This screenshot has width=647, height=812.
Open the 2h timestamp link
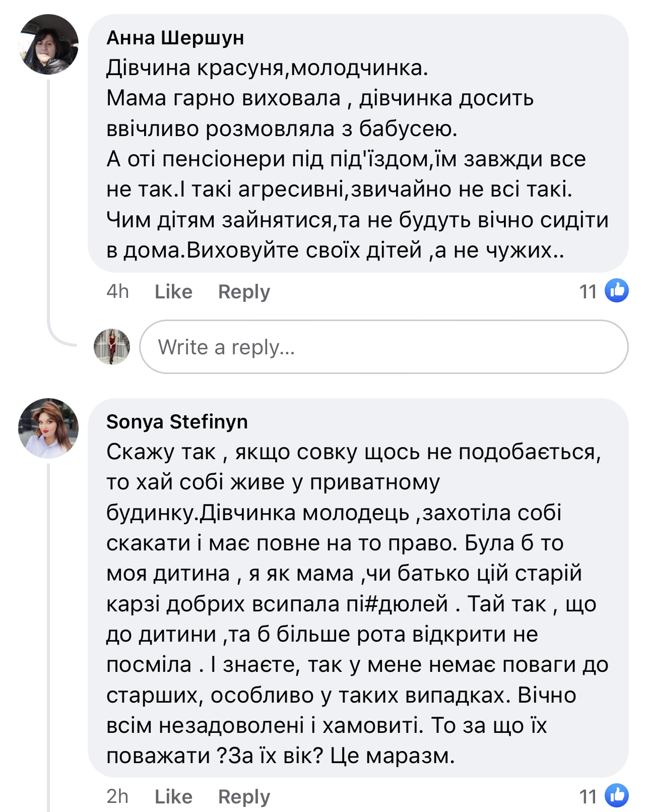(x=117, y=796)
